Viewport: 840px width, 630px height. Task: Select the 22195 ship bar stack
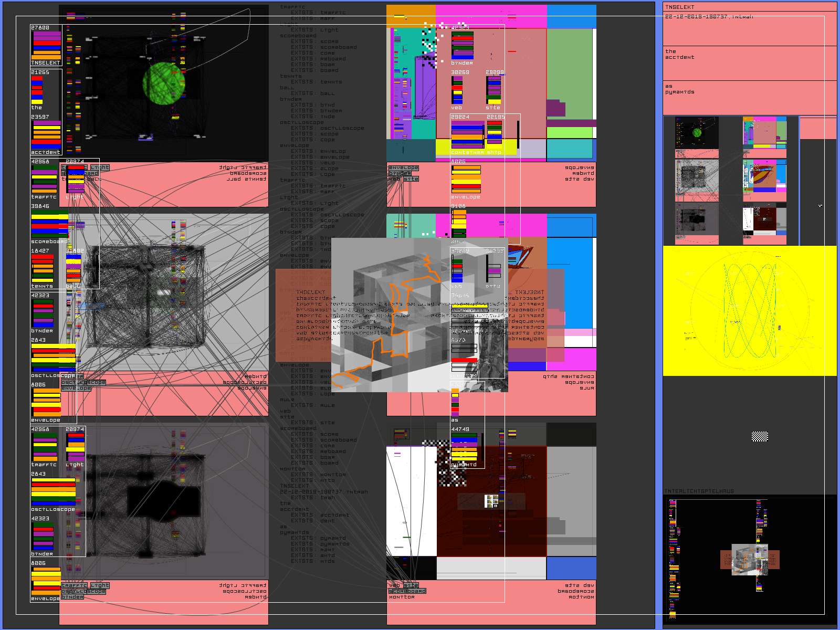tap(494, 132)
